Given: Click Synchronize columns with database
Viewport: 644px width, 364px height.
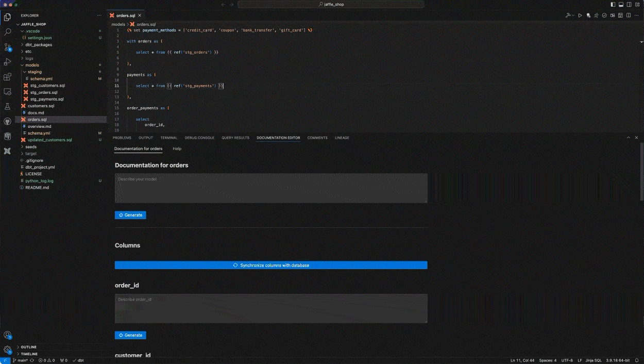Looking at the screenshot, I should click(x=270, y=265).
